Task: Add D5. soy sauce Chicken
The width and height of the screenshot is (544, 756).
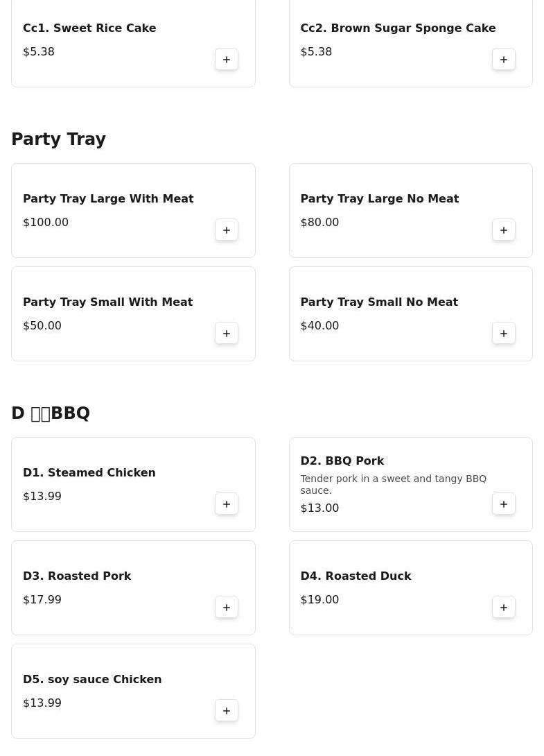Action: coord(227,711)
